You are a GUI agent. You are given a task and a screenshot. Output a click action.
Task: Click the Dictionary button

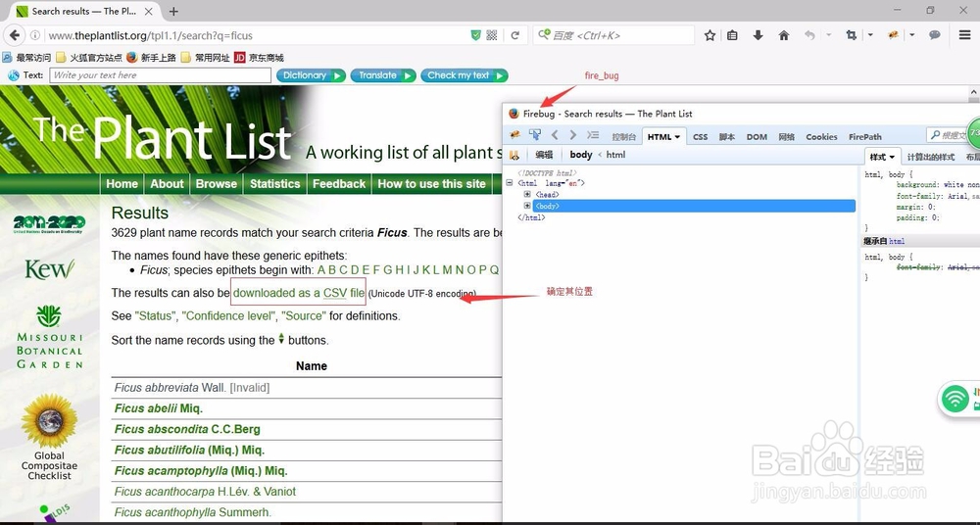click(x=312, y=75)
